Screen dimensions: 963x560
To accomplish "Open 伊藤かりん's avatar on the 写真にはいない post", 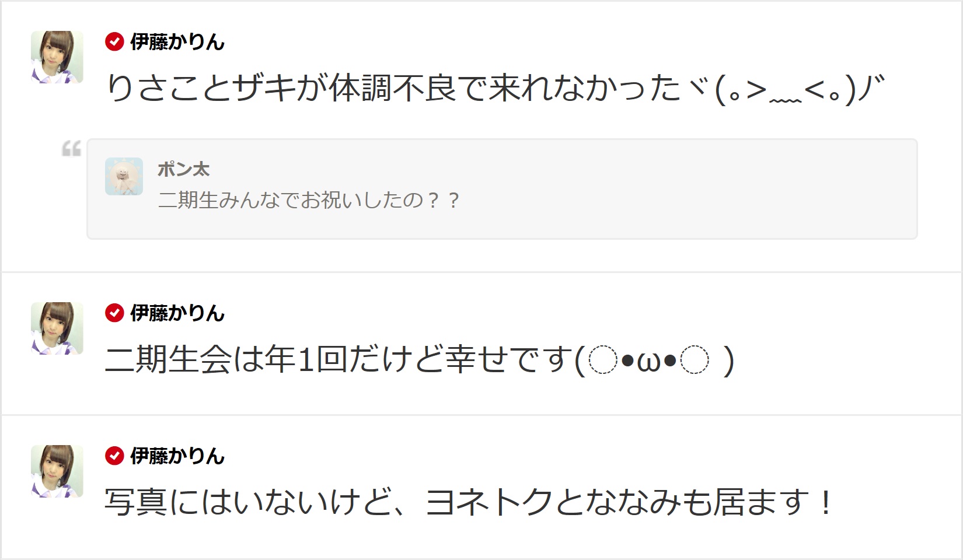I will pos(57,471).
